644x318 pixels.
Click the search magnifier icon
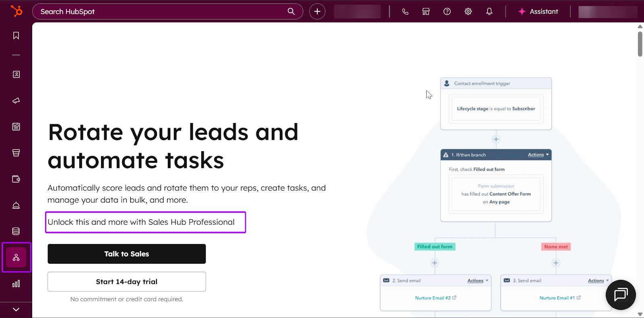[x=291, y=11]
